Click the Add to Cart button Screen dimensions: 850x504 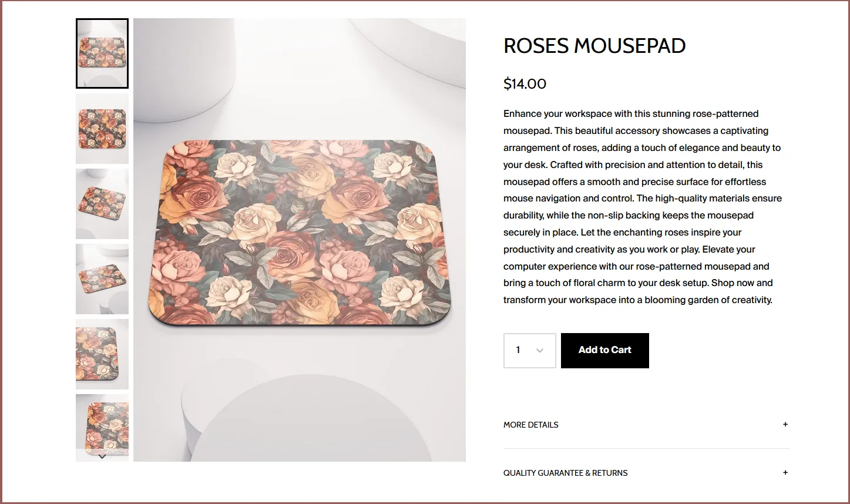604,350
